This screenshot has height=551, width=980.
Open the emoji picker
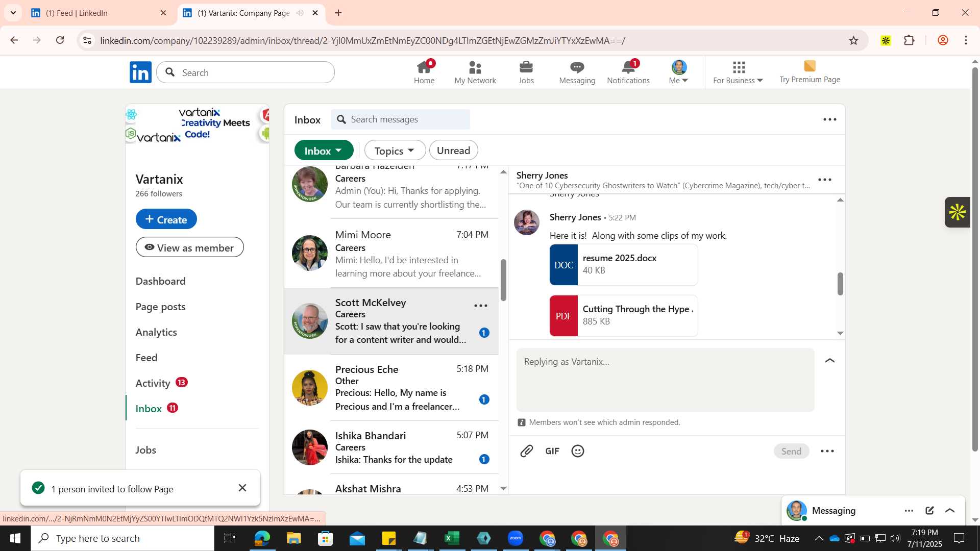point(578,451)
